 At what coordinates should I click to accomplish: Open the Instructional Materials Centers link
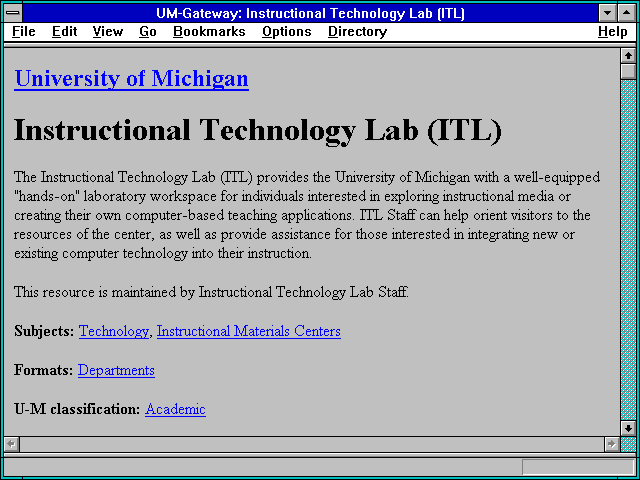coord(249,331)
